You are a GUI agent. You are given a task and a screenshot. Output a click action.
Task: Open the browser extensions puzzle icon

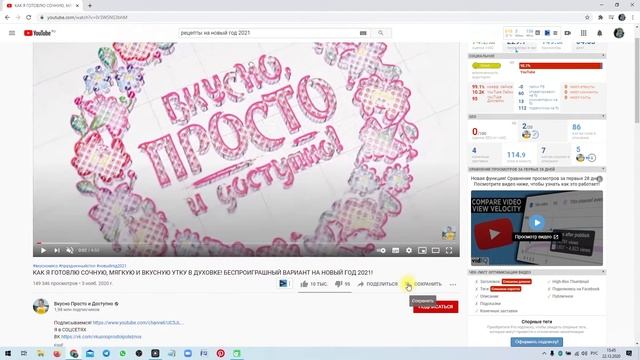600,18
